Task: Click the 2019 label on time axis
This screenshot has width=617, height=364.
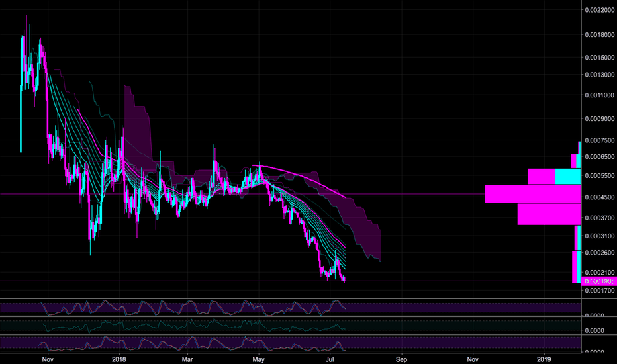Action: tap(544, 359)
